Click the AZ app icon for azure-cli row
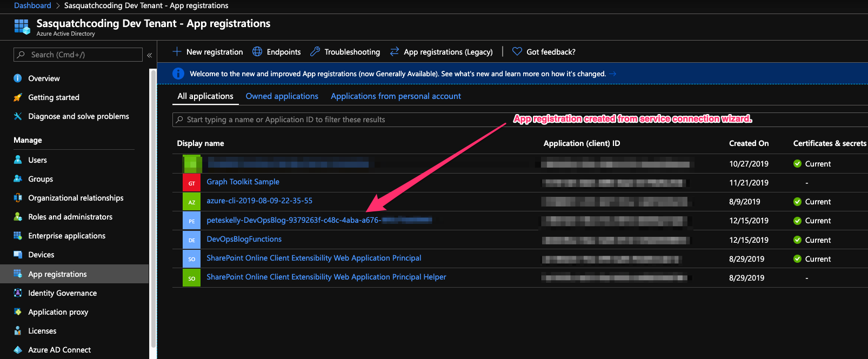The image size is (868, 359). coord(191,202)
